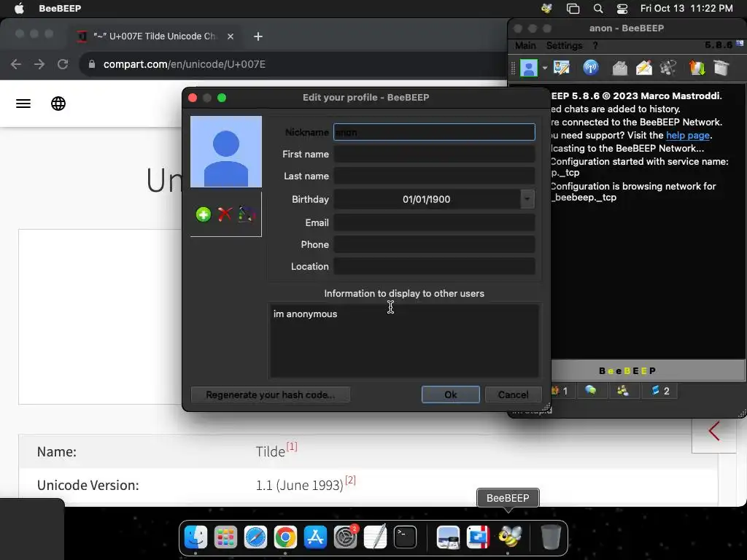Click the grey group-chat toolbar icon
This screenshot has height=560, width=747.
(668, 68)
